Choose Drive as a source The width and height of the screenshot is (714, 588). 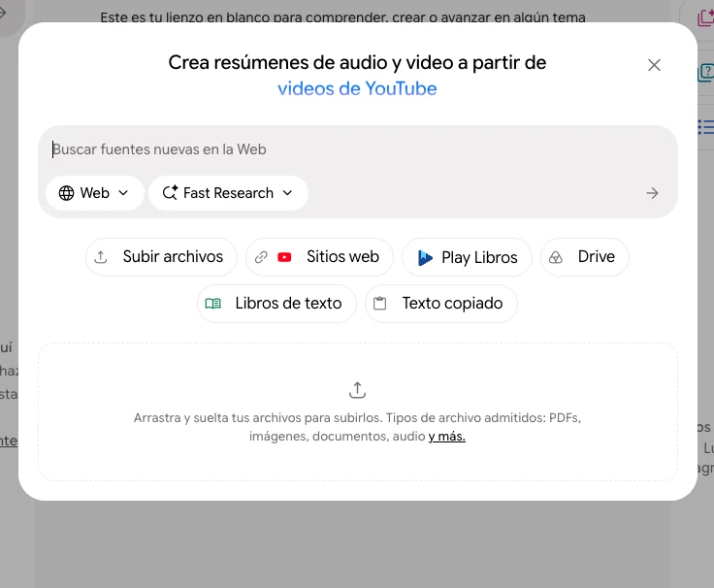click(585, 257)
